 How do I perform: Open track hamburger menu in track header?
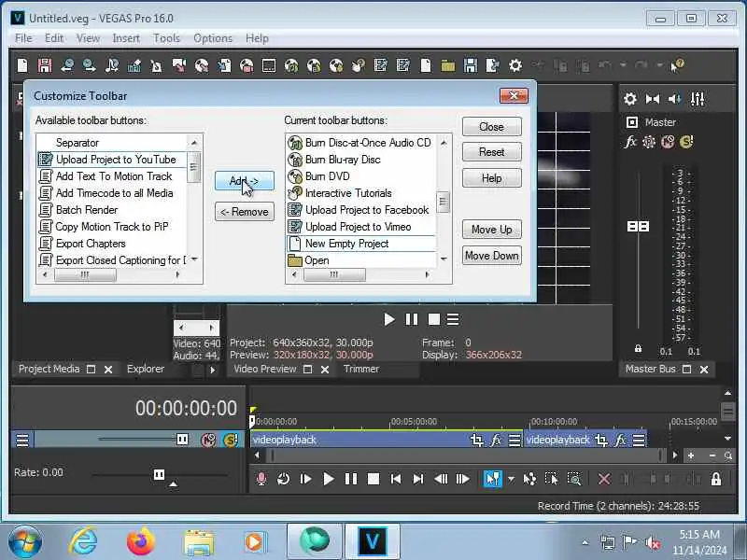(x=22, y=440)
